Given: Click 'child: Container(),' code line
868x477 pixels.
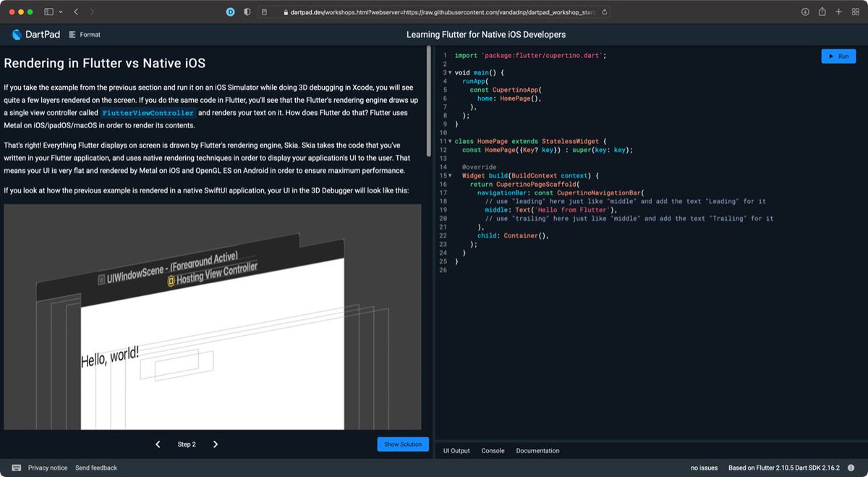Looking at the screenshot, I should pyautogui.click(x=514, y=235).
